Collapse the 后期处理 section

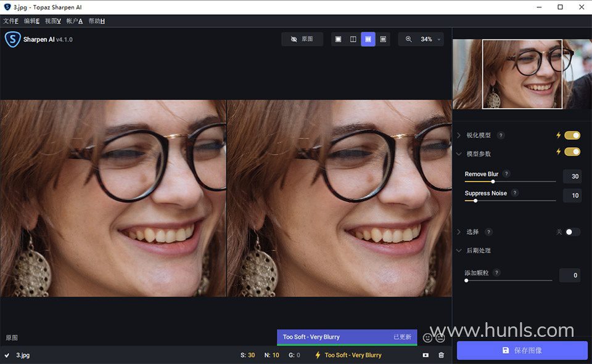coord(459,251)
